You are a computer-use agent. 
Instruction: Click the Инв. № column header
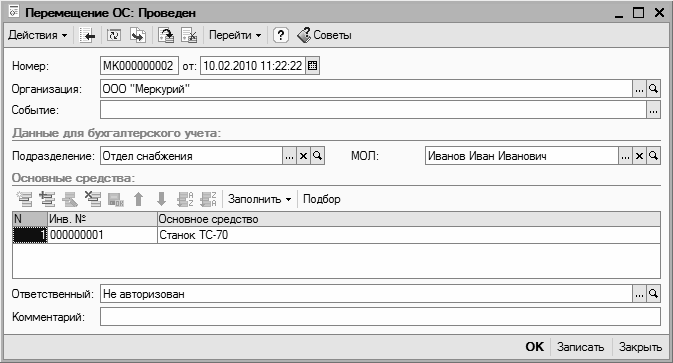[x=102, y=219]
